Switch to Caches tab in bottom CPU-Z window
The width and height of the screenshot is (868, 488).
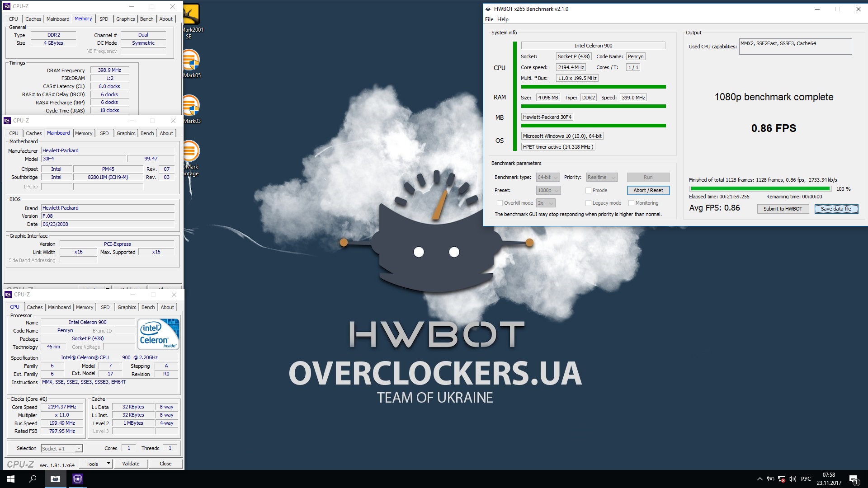pyautogui.click(x=34, y=307)
